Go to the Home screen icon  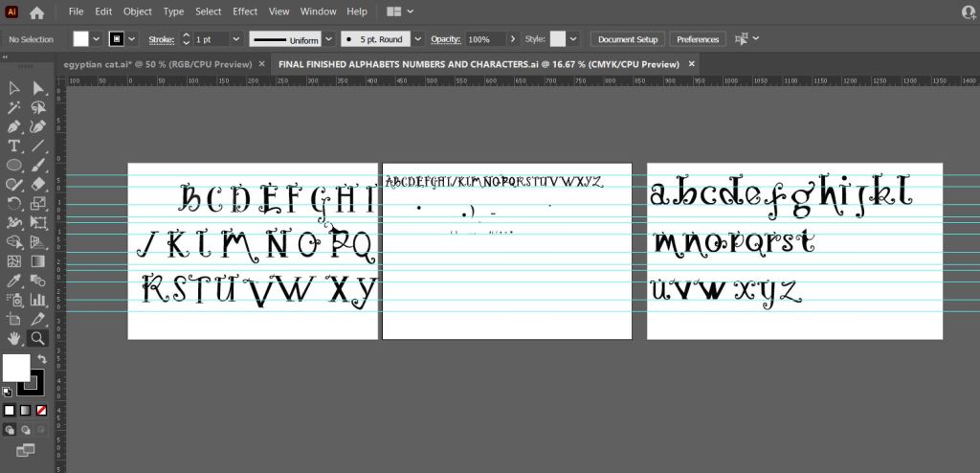click(x=36, y=12)
